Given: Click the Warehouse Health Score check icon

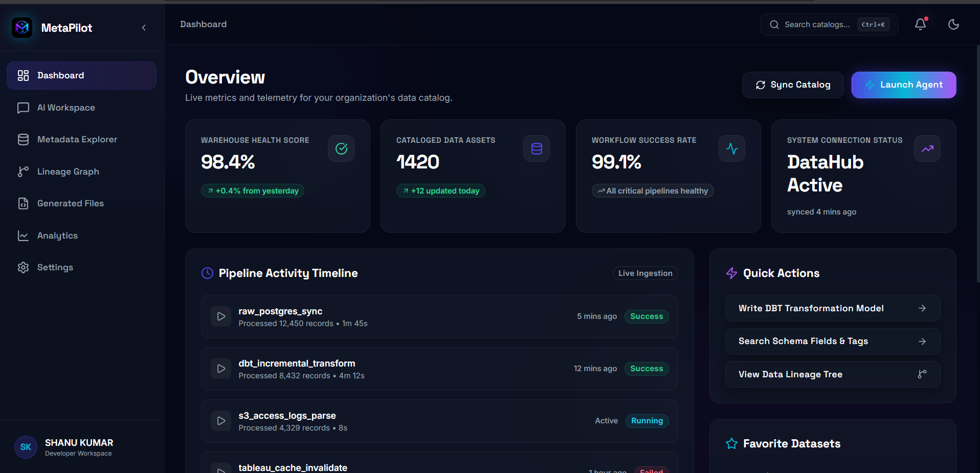Looking at the screenshot, I should (x=341, y=148).
